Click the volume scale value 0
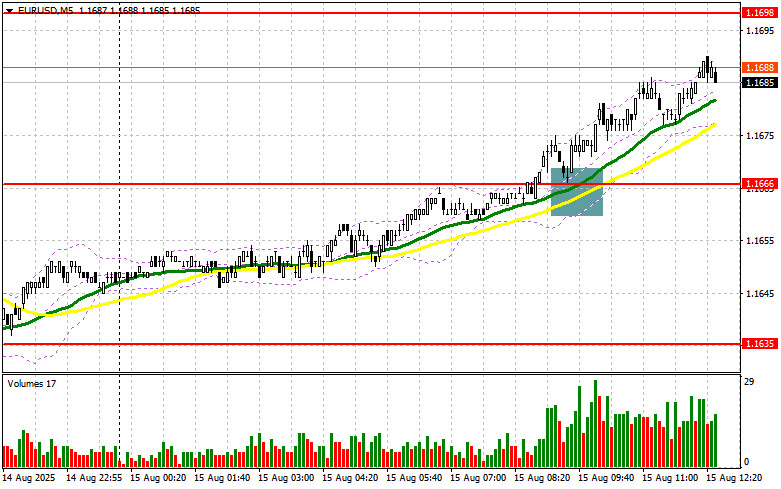Screen dimensions: 781x489 point(747,462)
